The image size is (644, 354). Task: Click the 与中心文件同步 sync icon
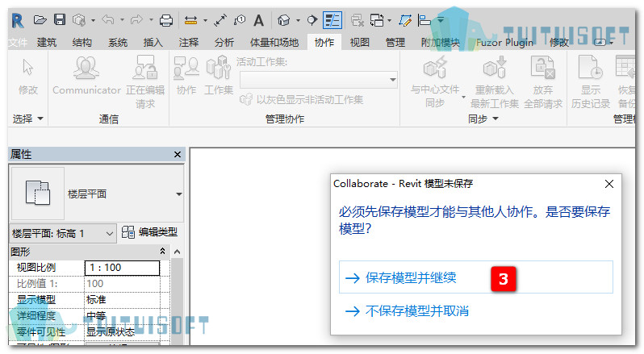pos(435,82)
